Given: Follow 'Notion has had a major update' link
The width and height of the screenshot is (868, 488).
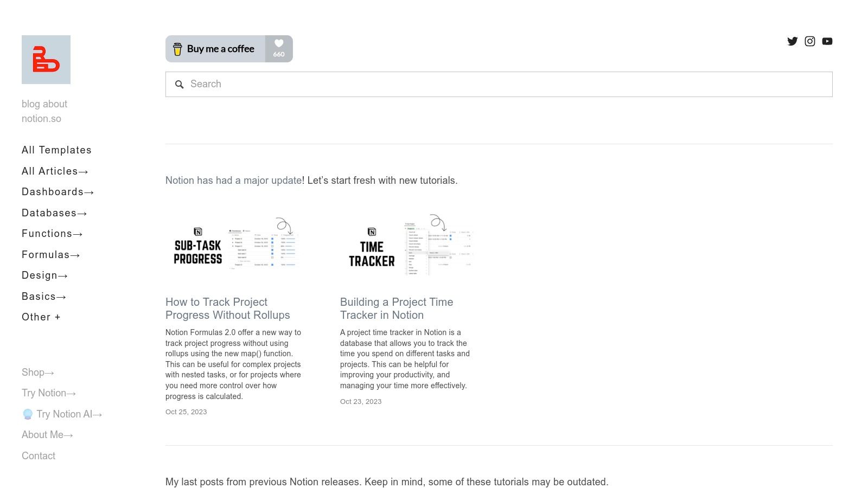Looking at the screenshot, I should pos(233,181).
